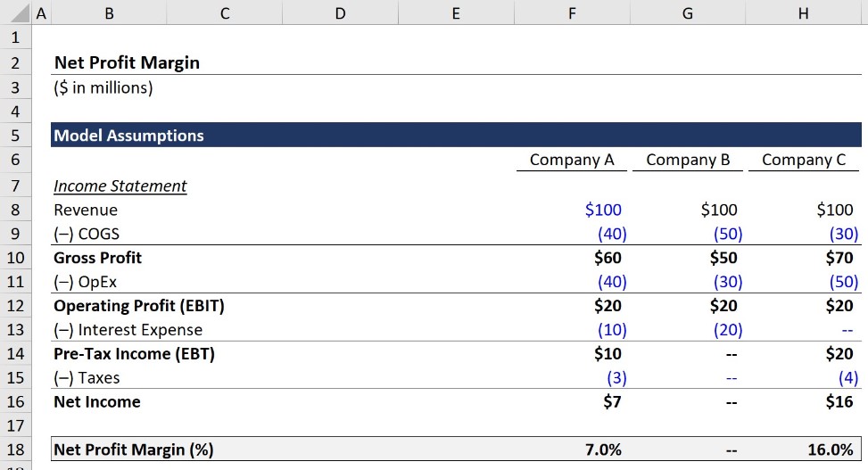This screenshot has height=470, width=868.
Task: Click the underlined Income Statement label
Action: pos(120,186)
